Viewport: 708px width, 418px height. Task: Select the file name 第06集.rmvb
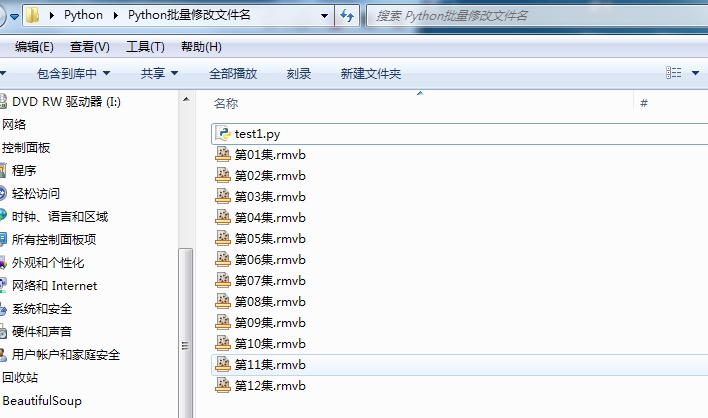pos(270,260)
